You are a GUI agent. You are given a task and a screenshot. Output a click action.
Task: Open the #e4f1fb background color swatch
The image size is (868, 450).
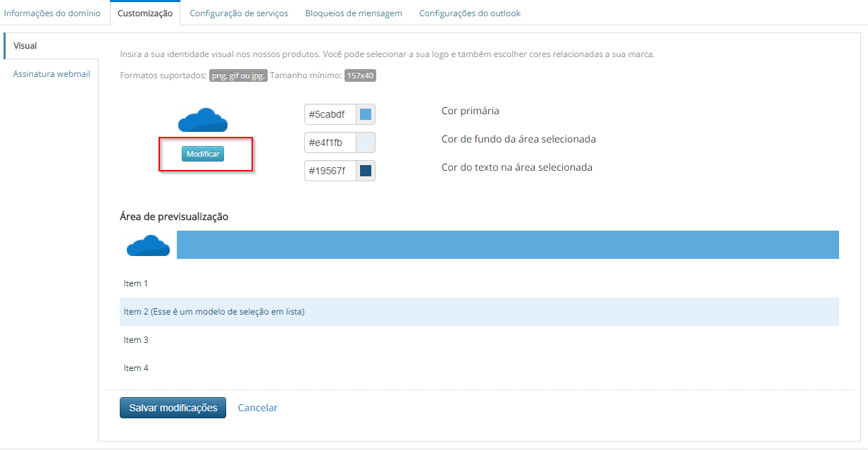point(366,142)
